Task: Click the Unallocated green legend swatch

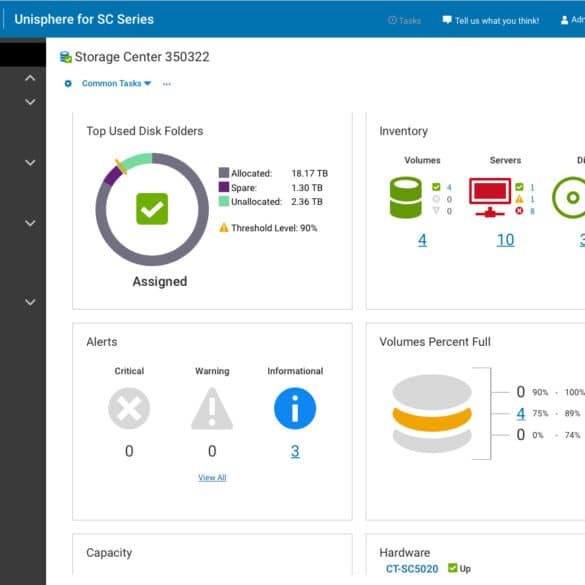Action: point(224,201)
